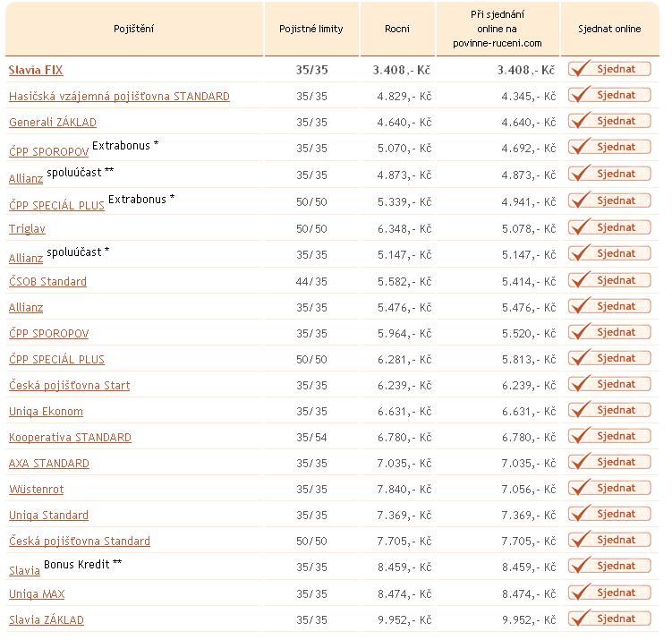Click Sjednat button for Slavia FIX
672x640 pixels.
click(608, 69)
